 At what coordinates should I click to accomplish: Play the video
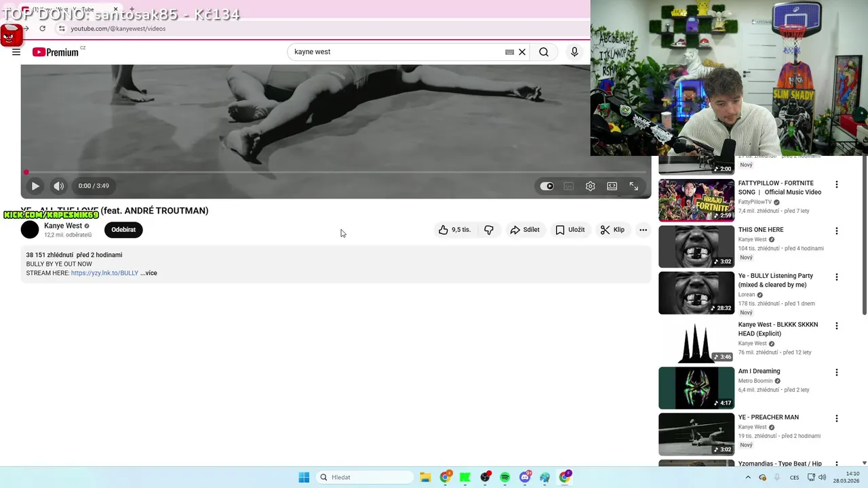pyautogui.click(x=35, y=186)
